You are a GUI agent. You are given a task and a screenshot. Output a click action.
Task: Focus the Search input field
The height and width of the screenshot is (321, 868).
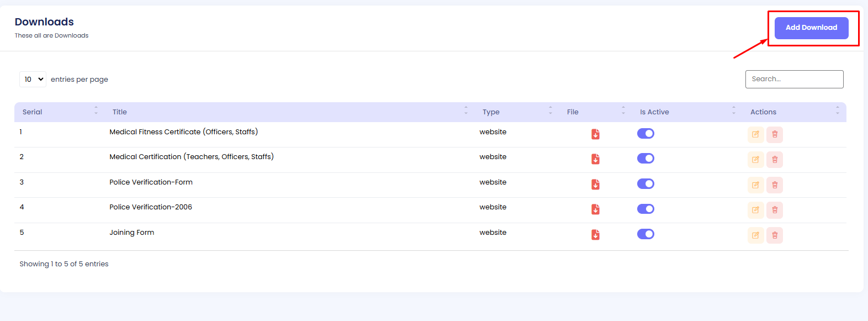click(794, 79)
